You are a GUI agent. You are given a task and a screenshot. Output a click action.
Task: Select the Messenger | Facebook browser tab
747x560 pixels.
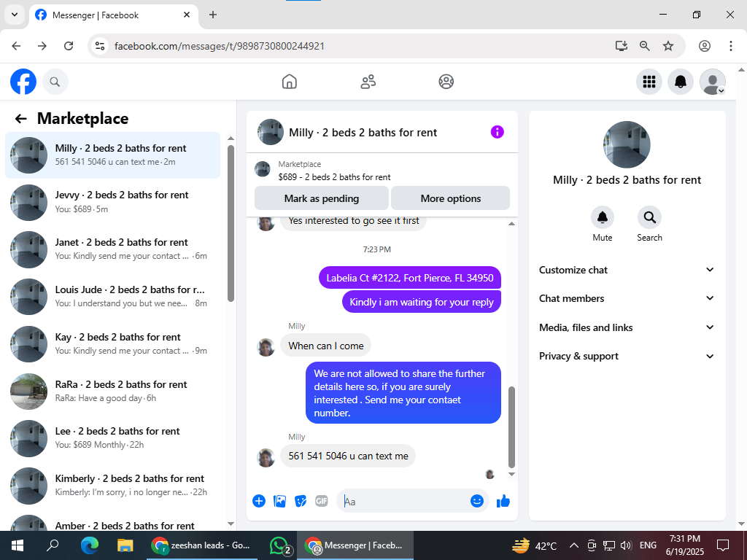(x=113, y=15)
